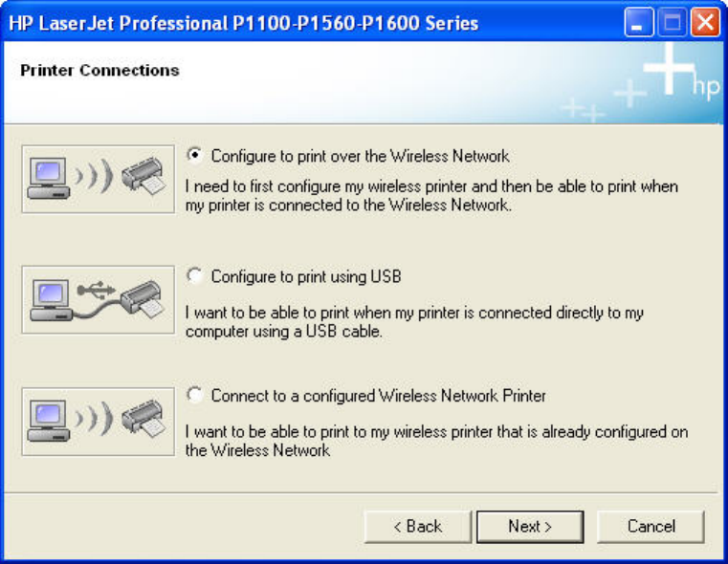Click the USB trident symbol in the USB illustration

point(96,290)
